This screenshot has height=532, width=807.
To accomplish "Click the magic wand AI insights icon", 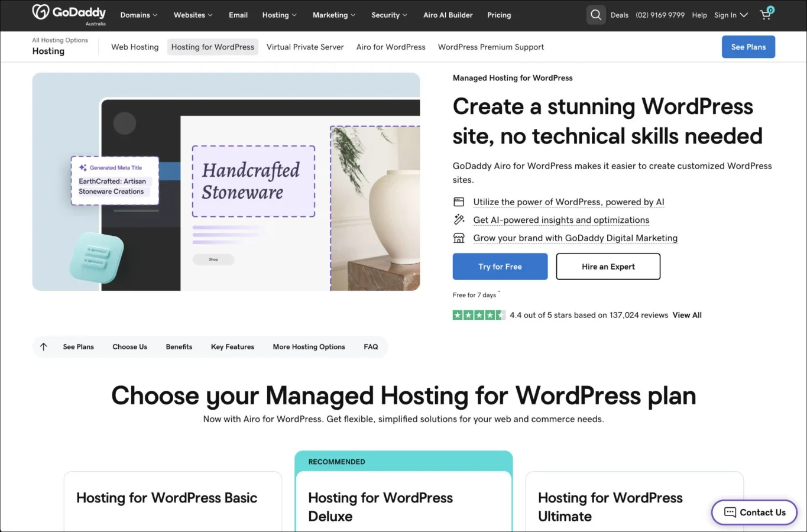I will pos(459,220).
